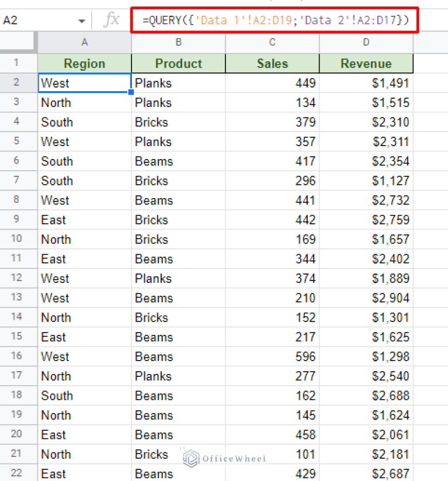Pick the row 22 header number
448x481 pixels.
[x=16, y=473]
